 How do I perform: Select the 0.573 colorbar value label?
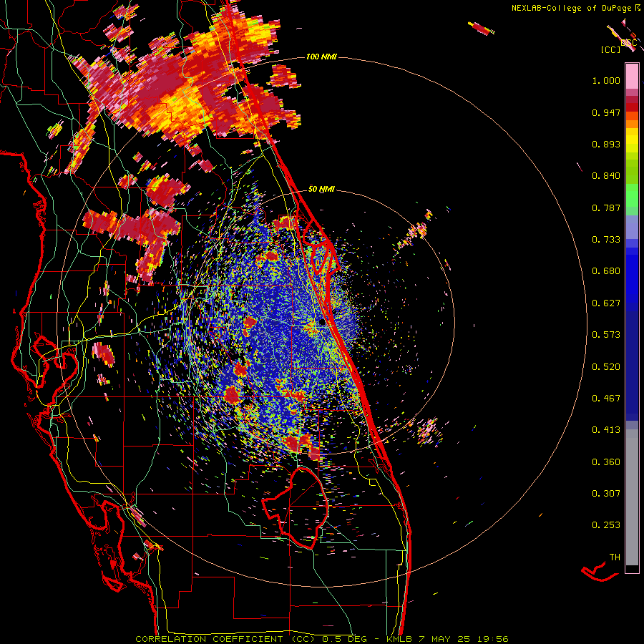coord(606,335)
